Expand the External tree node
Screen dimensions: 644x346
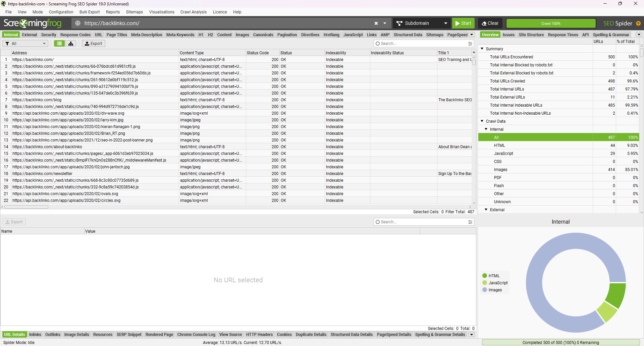(486, 210)
